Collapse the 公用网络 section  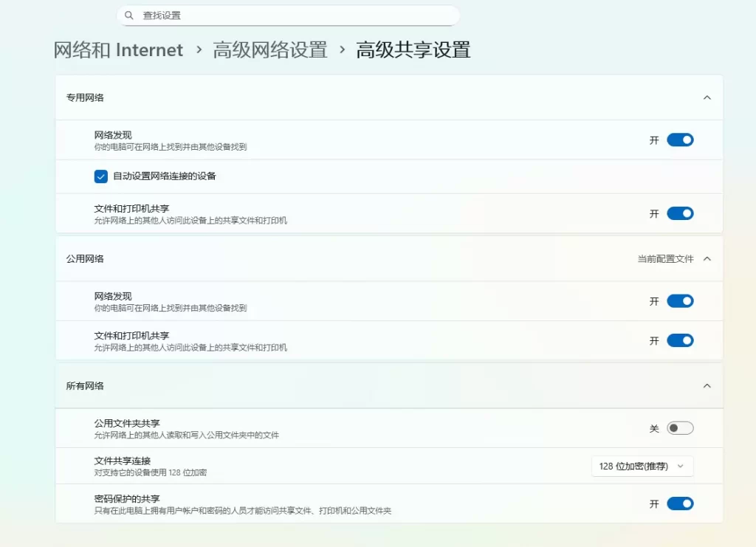(x=707, y=259)
